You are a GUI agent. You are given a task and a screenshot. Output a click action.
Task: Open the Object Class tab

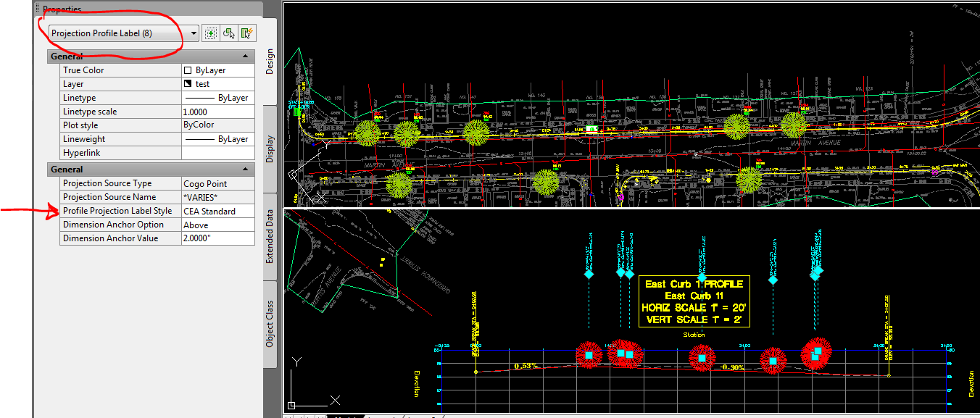click(x=270, y=324)
